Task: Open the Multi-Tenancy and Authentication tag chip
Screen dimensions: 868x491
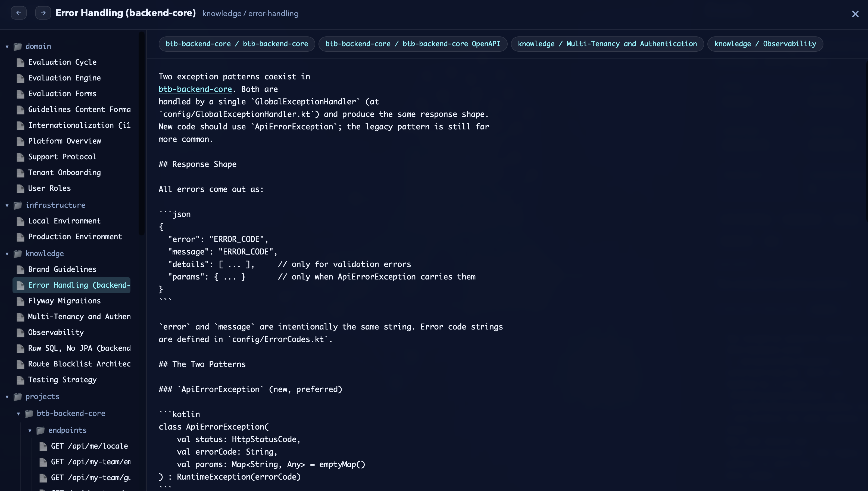Action: 607,44
